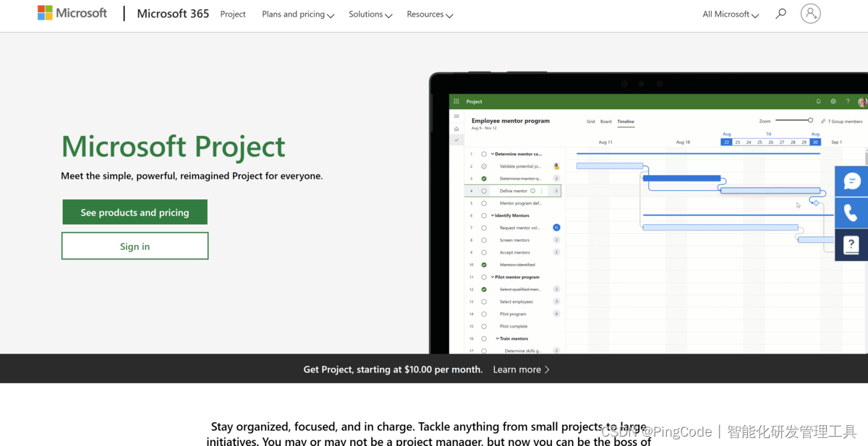Click the info icon on Define mentor row

(533, 191)
